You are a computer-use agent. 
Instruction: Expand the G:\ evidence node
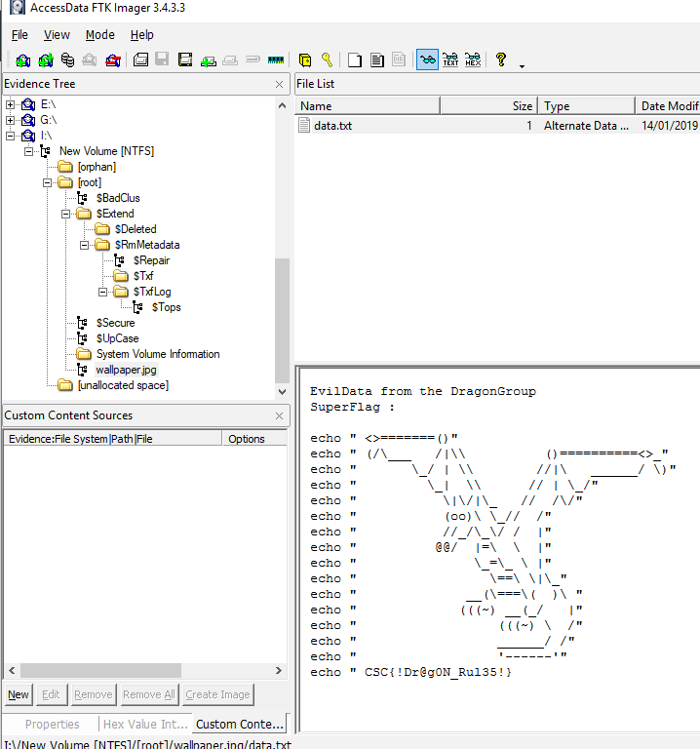pyautogui.click(x=10, y=120)
